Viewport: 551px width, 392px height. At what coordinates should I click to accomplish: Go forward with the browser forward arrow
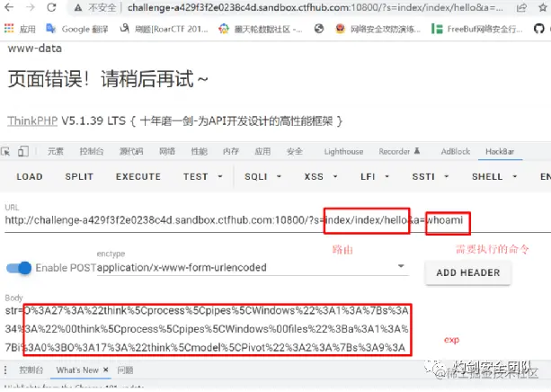coord(31,7)
